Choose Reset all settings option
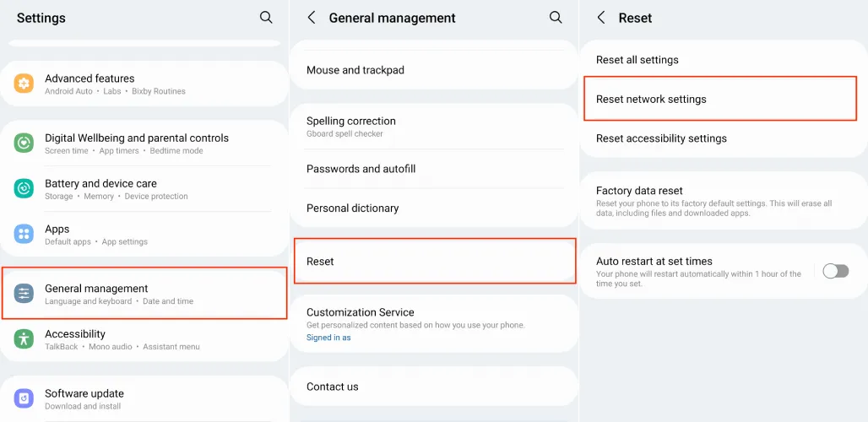 (x=637, y=60)
